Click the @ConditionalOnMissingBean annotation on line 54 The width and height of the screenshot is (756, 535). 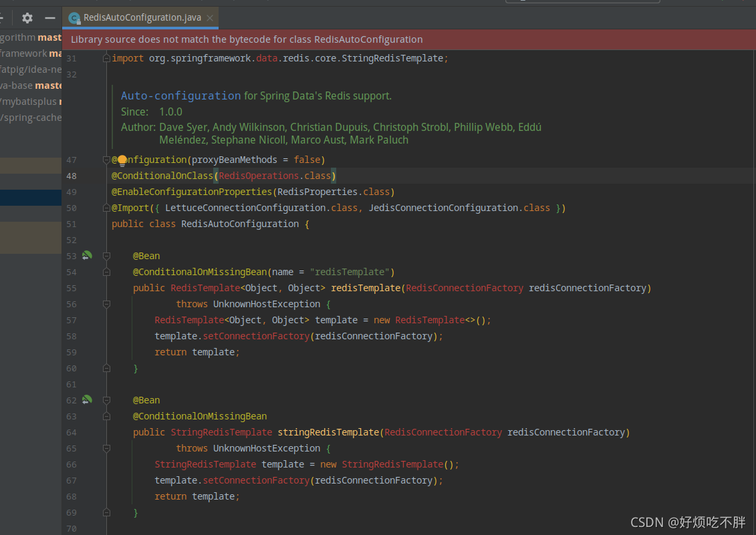[x=200, y=272]
